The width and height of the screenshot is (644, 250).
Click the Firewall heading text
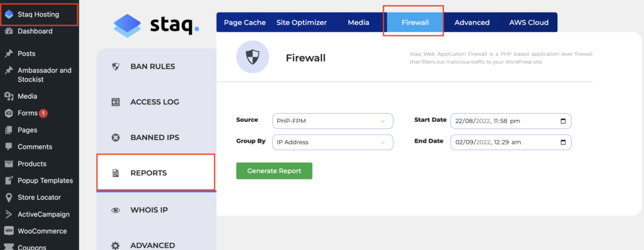[x=306, y=58]
